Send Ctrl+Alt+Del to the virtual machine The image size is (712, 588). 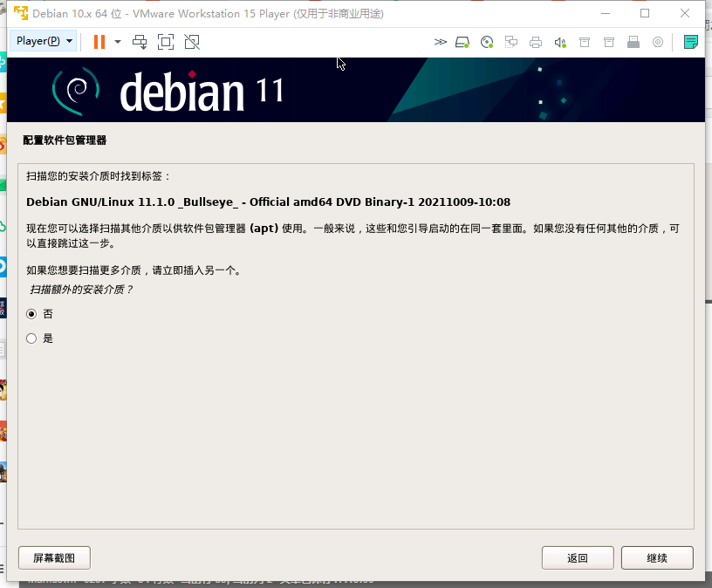point(140,42)
